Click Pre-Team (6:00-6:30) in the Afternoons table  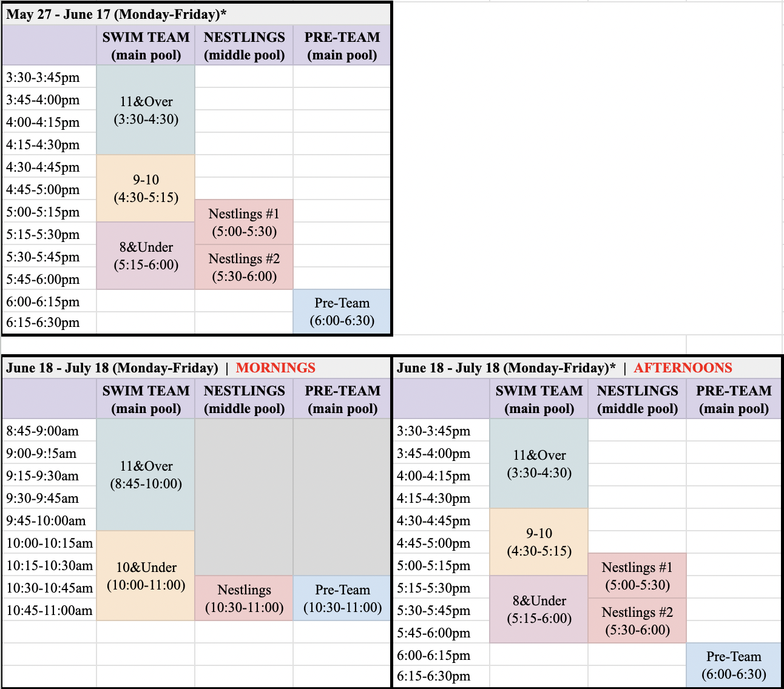734,665
